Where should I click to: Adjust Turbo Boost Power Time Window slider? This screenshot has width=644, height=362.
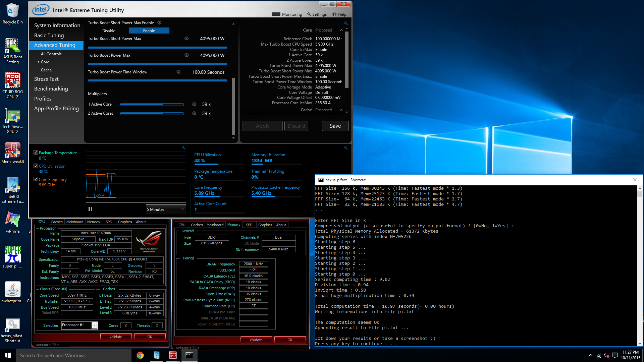(157, 81)
